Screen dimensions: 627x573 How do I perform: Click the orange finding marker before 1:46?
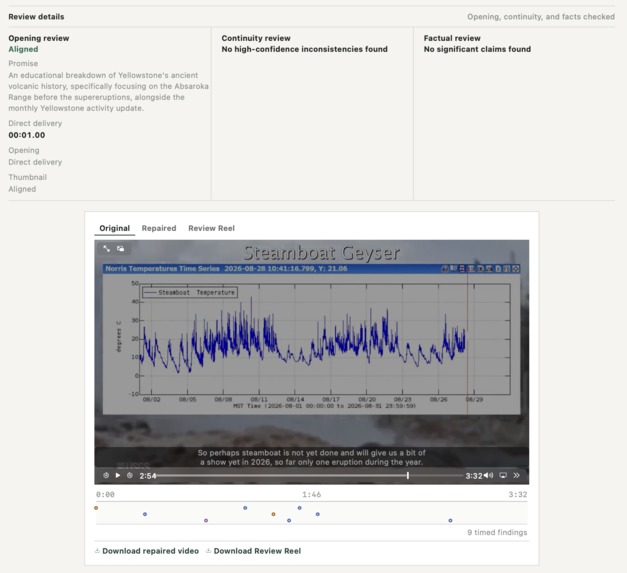tap(274, 514)
